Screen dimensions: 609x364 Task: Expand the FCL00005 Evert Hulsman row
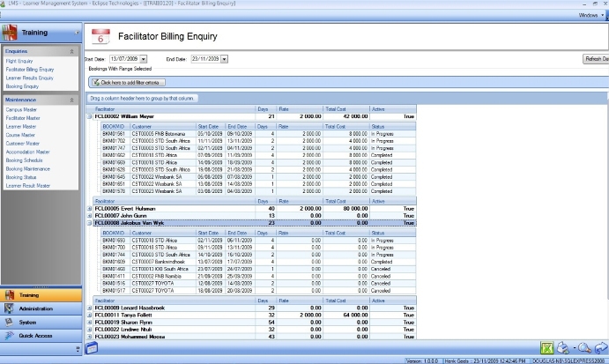88,209
